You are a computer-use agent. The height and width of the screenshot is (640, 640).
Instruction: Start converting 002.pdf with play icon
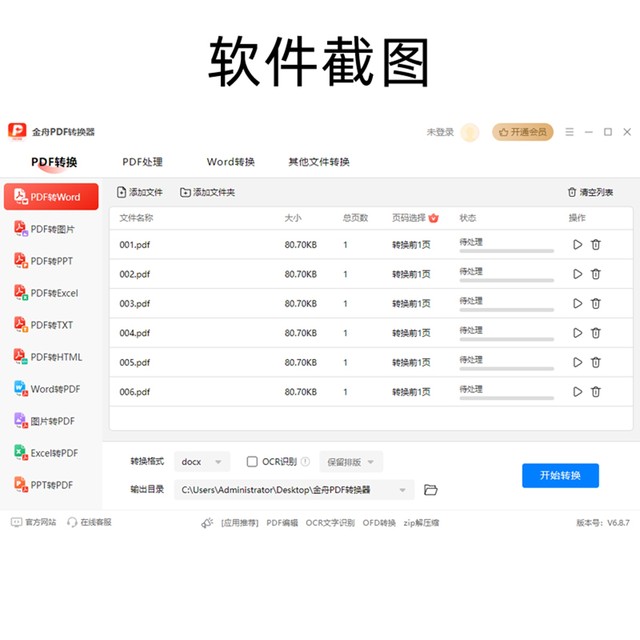click(x=577, y=274)
